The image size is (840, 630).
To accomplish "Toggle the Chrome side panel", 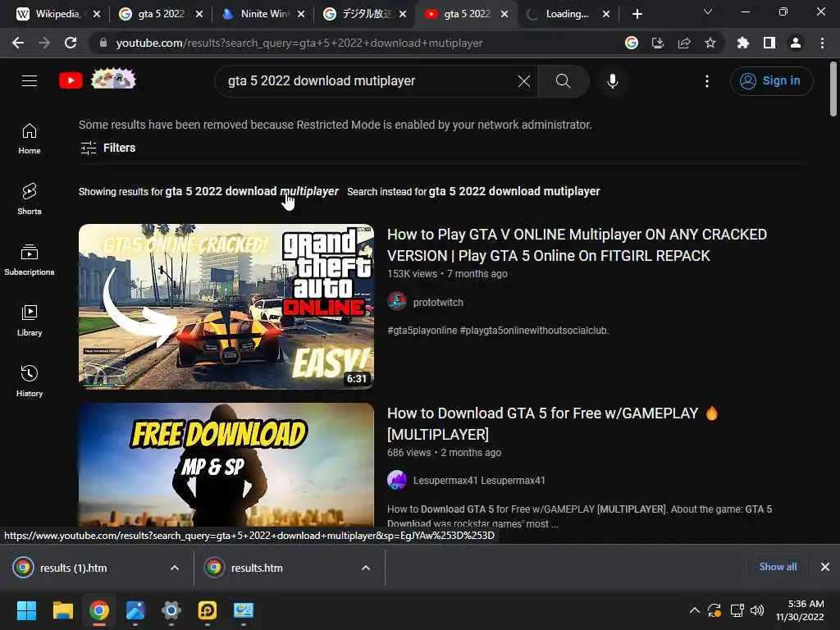I will coord(769,43).
